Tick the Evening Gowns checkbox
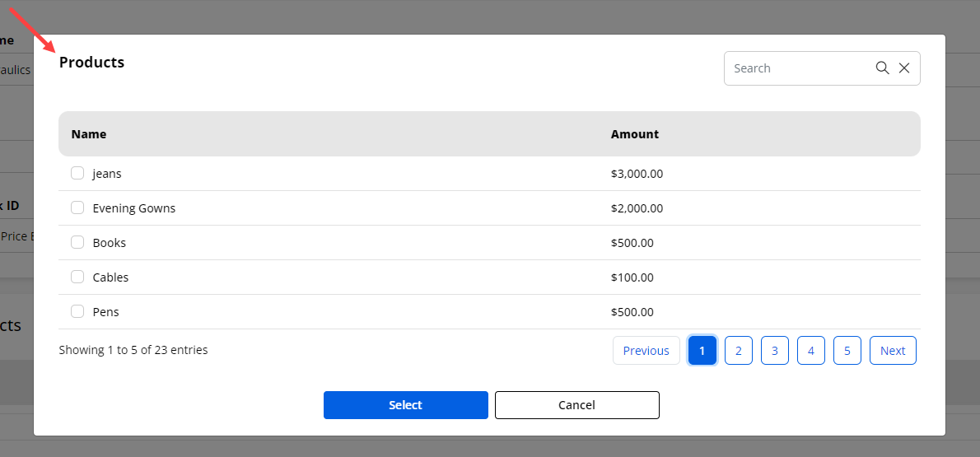The height and width of the screenshot is (457, 980). tap(77, 208)
